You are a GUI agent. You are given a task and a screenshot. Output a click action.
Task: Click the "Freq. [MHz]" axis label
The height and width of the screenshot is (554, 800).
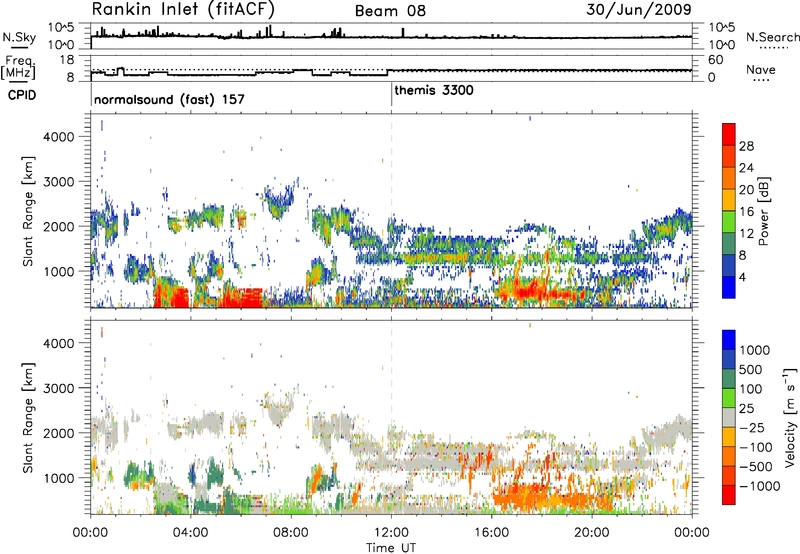point(18,67)
